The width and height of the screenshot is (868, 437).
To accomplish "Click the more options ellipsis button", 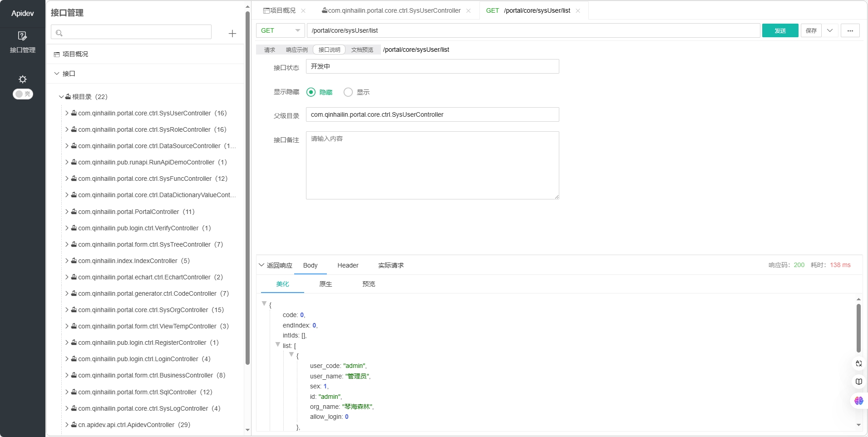I will (x=850, y=30).
